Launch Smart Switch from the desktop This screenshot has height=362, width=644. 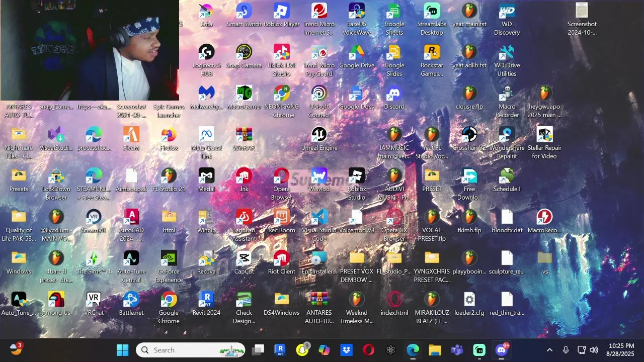point(244,15)
